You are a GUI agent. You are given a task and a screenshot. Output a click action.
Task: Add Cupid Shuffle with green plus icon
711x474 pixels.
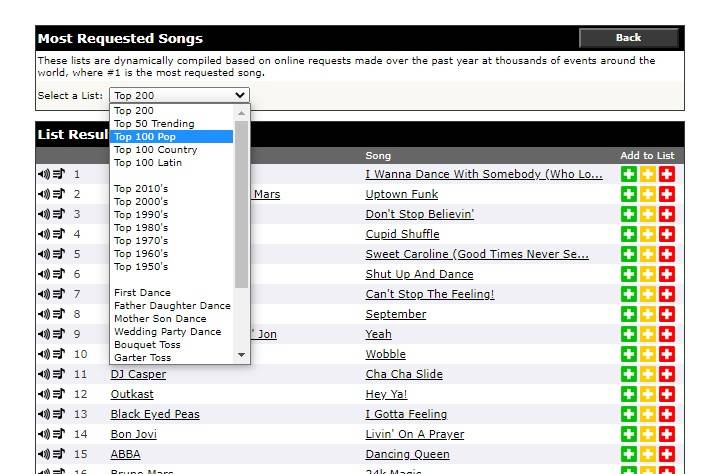click(629, 234)
